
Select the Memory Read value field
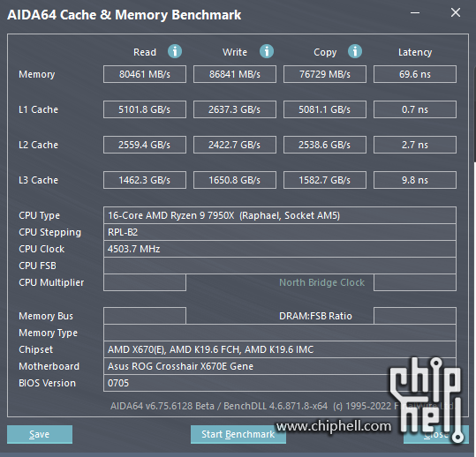coord(145,74)
